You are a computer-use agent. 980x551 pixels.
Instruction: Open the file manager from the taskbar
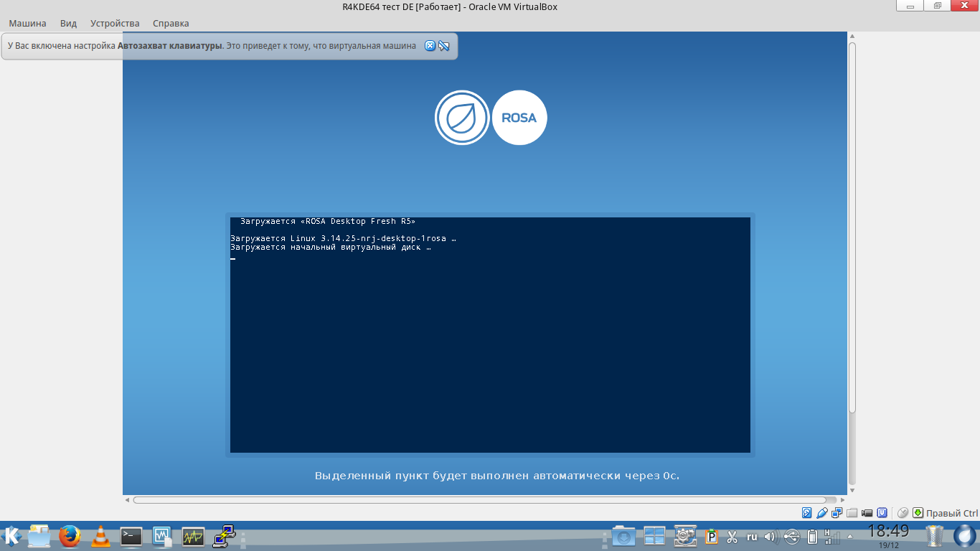pos(39,536)
